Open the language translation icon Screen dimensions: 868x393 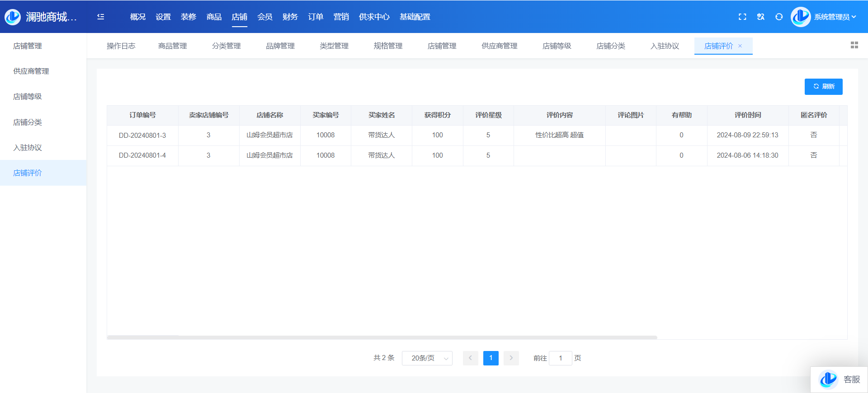coord(761,17)
